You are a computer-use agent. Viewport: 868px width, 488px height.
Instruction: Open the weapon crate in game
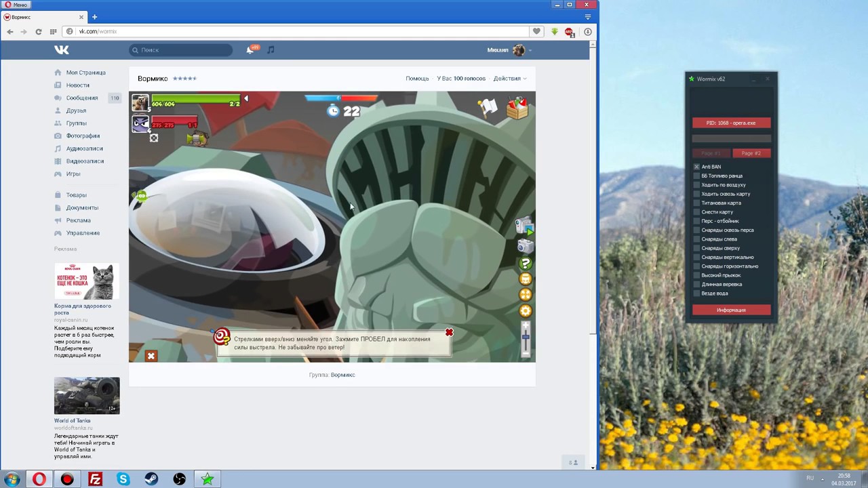click(x=517, y=108)
